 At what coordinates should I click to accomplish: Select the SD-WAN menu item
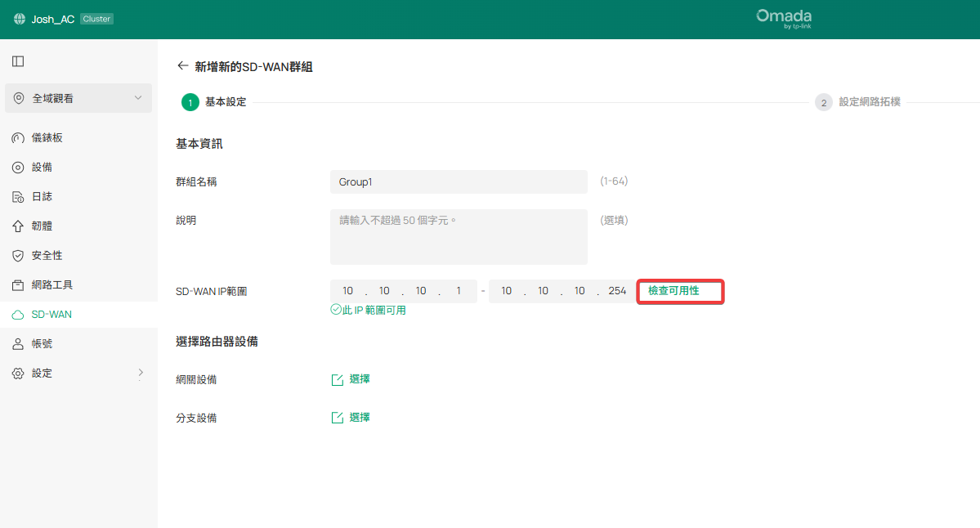tap(51, 315)
